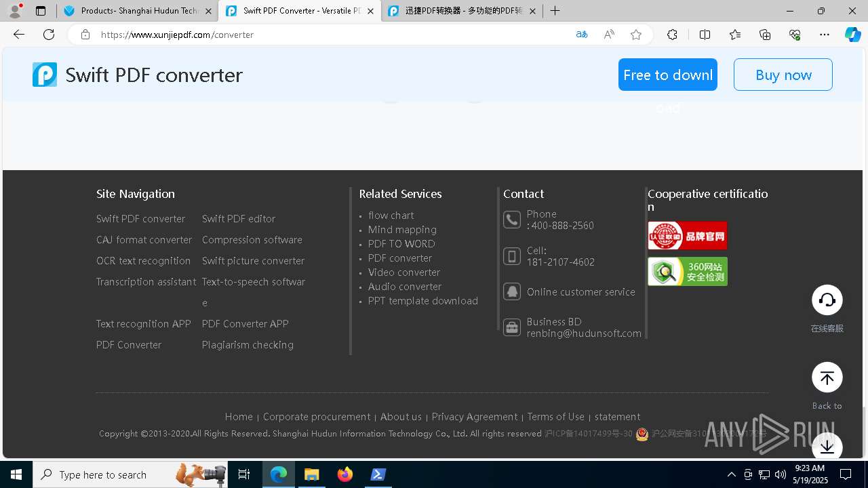Open Video converter related service
This screenshot has height=488, width=868.
[x=404, y=272]
